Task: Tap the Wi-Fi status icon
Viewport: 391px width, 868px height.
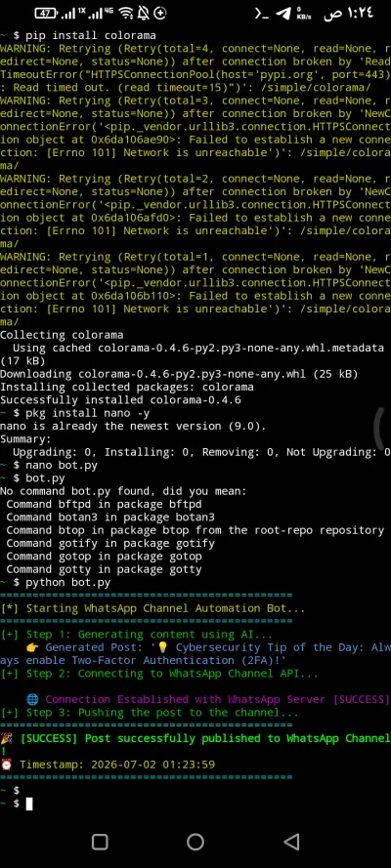Action: click(x=127, y=13)
